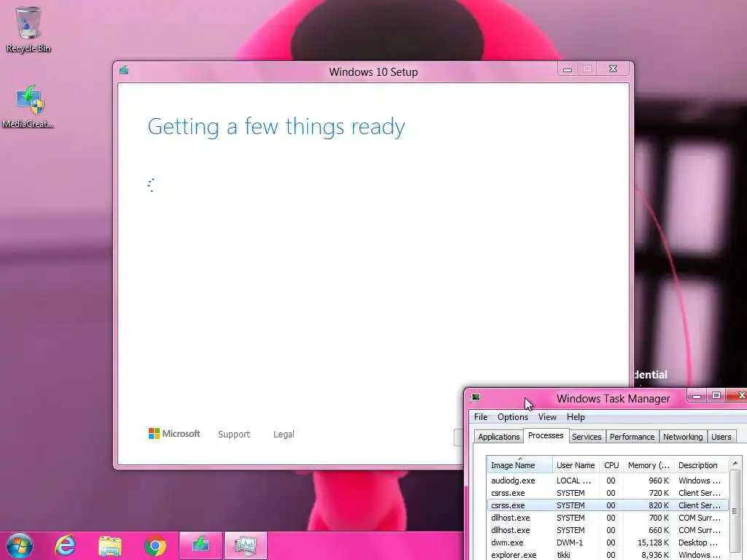Switch to the Networking tab
Viewport: 747px width, 560px height.
(683, 437)
